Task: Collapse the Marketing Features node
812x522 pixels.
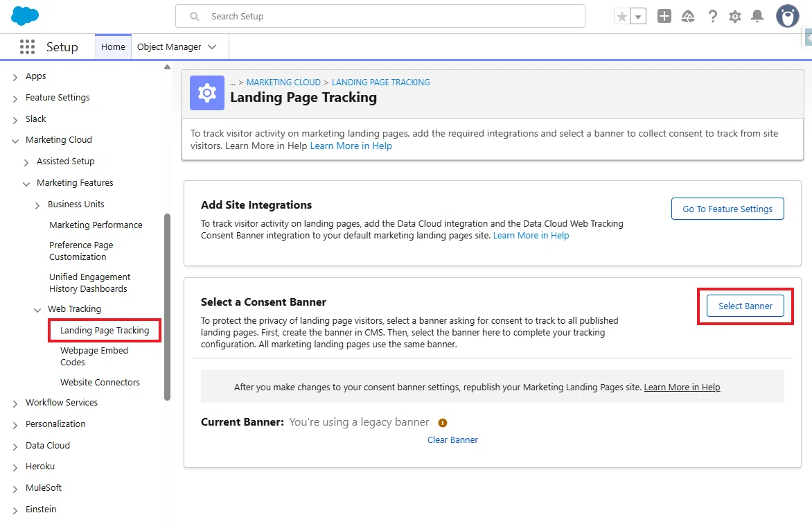Action: click(x=26, y=184)
